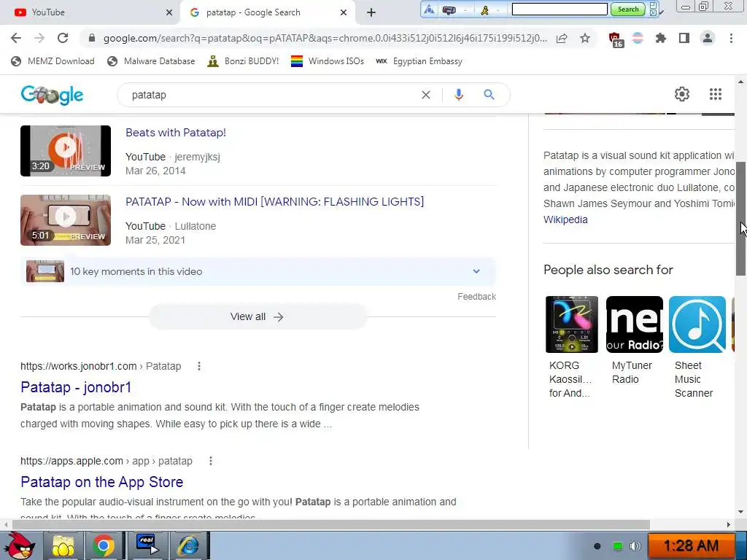Open the Sheet Music Scanner card
Screen dimensions: 747x560
697,348
